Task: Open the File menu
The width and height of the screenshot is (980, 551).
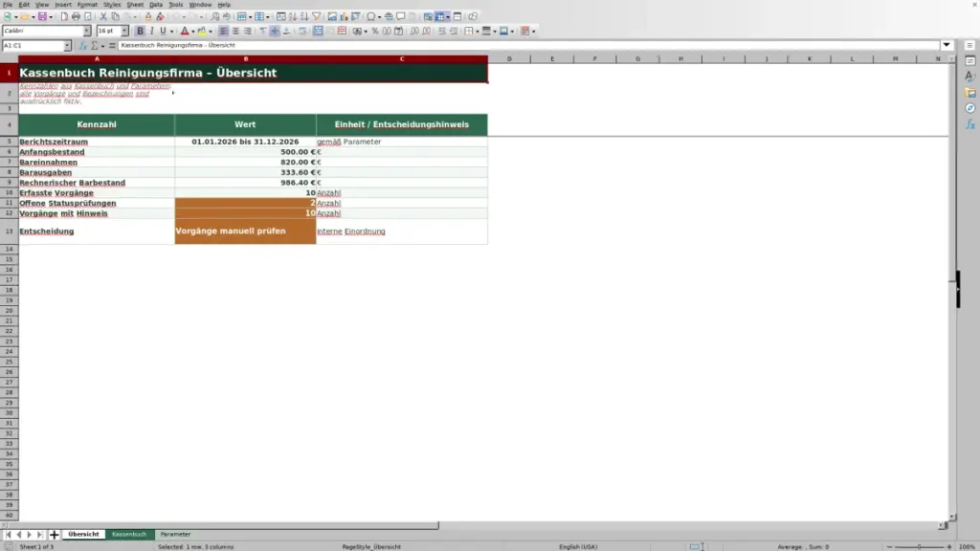Action: 8,5
